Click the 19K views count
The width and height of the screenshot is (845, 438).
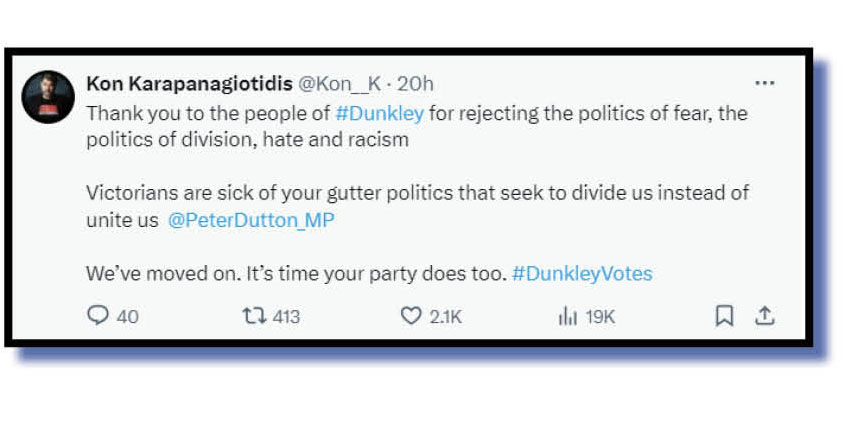tap(600, 317)
